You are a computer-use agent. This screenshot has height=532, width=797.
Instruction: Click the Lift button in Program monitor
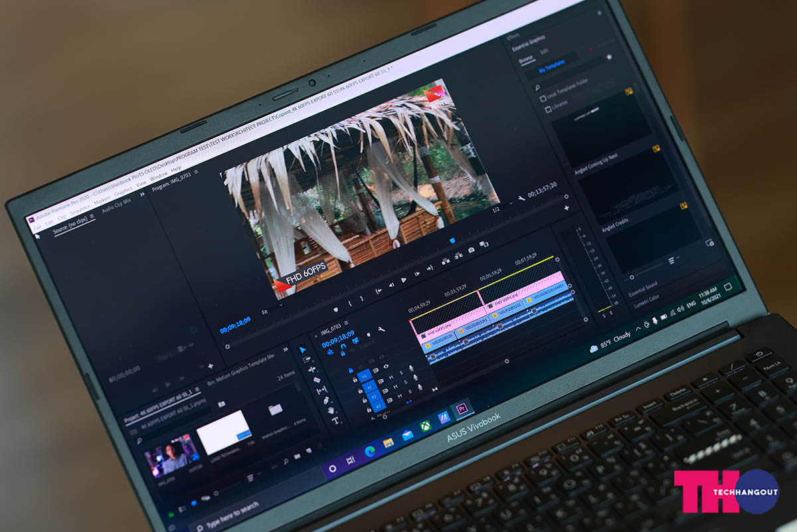tap(444, 262)
